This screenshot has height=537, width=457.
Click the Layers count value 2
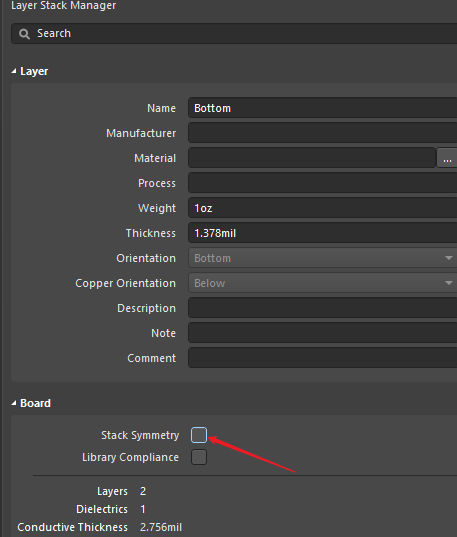(x=143, y=491)
